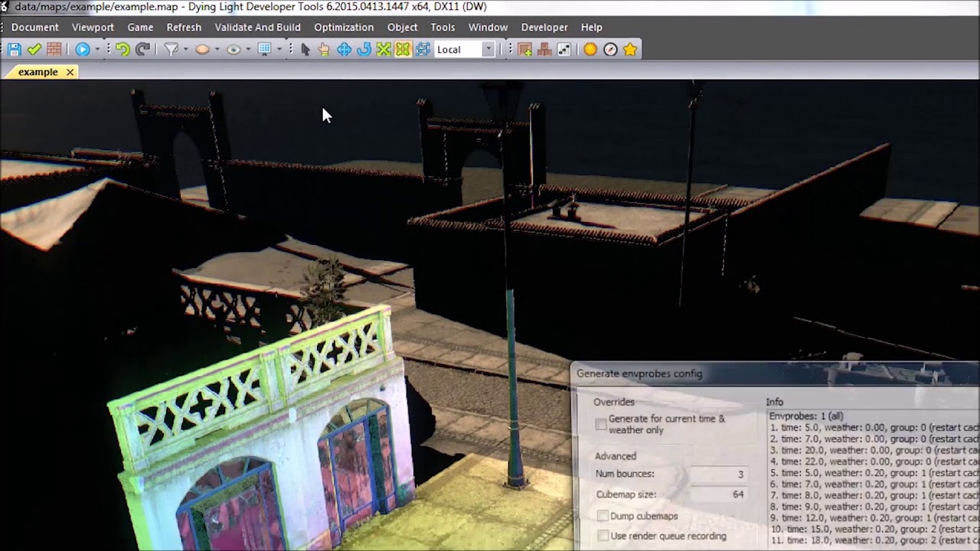This screenshot has height=551, width=980.
Task: Click the green checkmark validate icon
Action: [34, 50]
